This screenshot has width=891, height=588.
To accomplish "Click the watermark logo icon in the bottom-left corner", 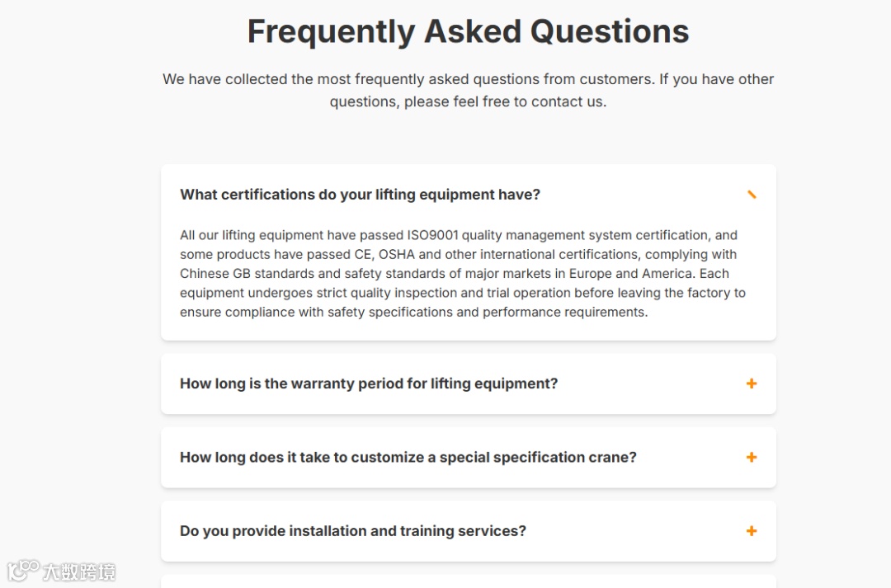I will click(x=22, y=570).
